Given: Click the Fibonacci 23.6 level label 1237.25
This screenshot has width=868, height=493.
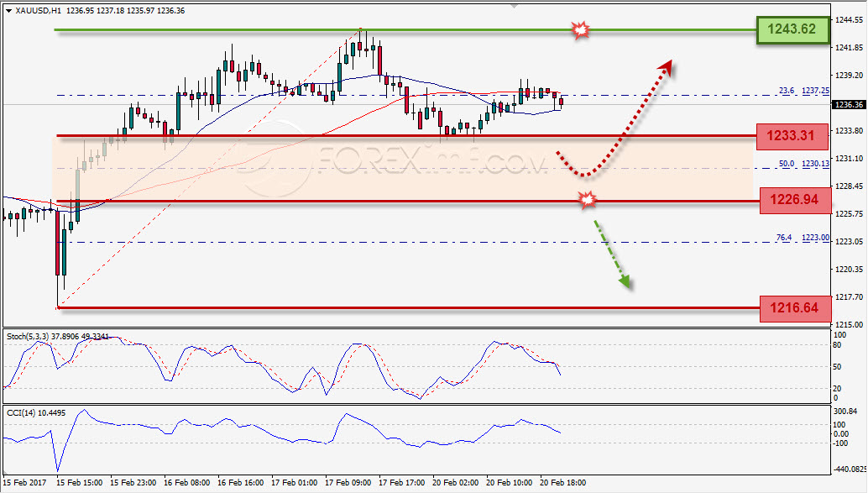Looking at the screenshot, I should click(x=804, y=91).
